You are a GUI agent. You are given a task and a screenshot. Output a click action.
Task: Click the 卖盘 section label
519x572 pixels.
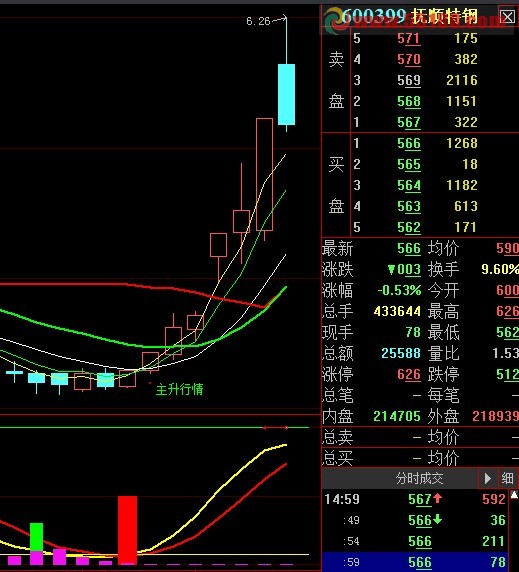click(336, 80)
